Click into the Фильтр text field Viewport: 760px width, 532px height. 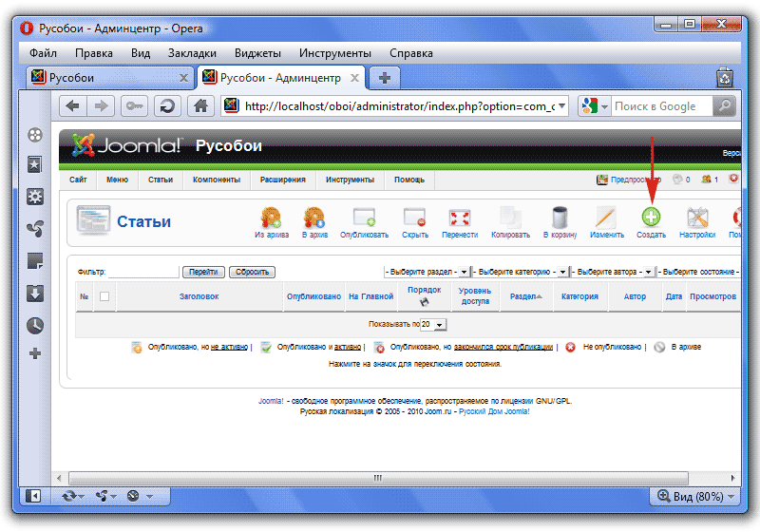pyautogui.click(x=142, y=272)
